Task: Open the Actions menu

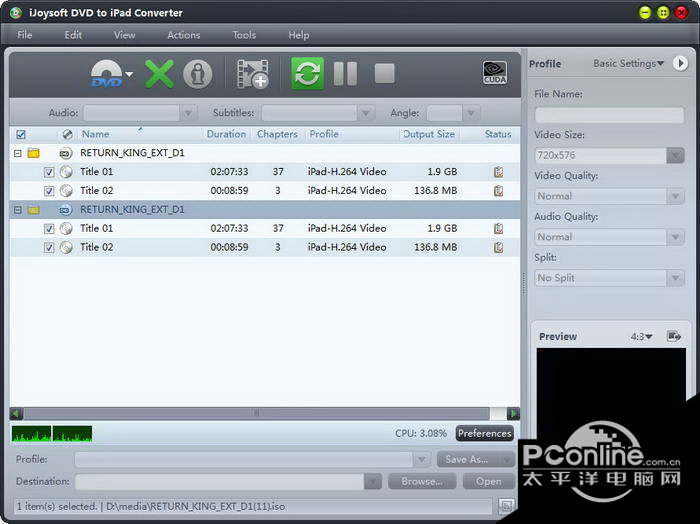Action: click(183, 35)
